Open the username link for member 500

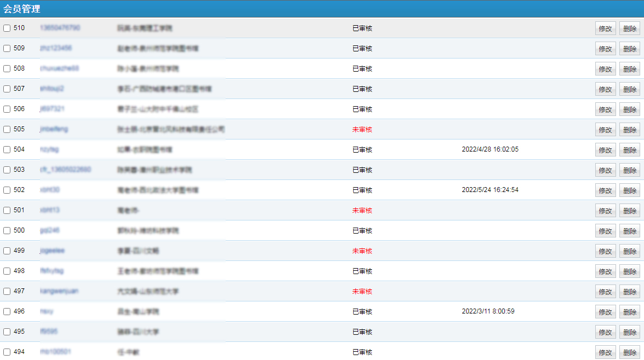point(49,230)
